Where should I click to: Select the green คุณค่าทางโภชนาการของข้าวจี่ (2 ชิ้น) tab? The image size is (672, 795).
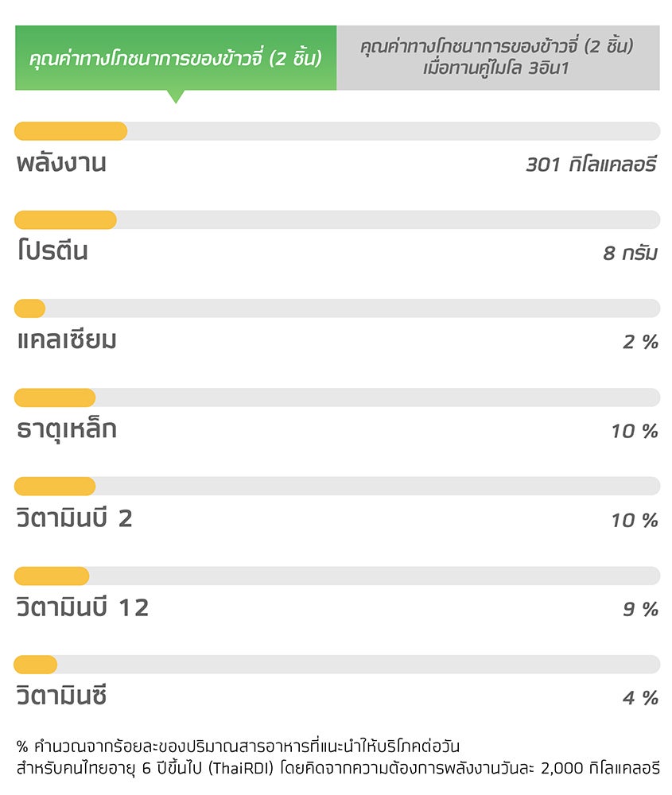[x=176, y=58]
